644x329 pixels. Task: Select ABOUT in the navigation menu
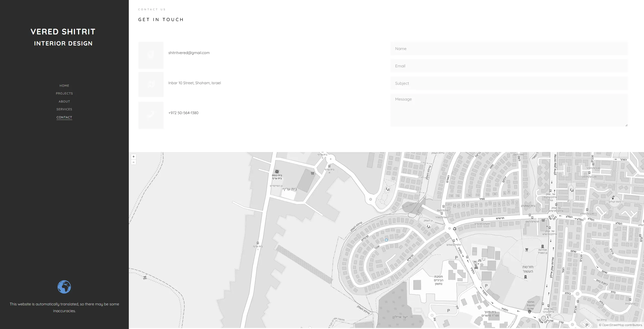64,101
